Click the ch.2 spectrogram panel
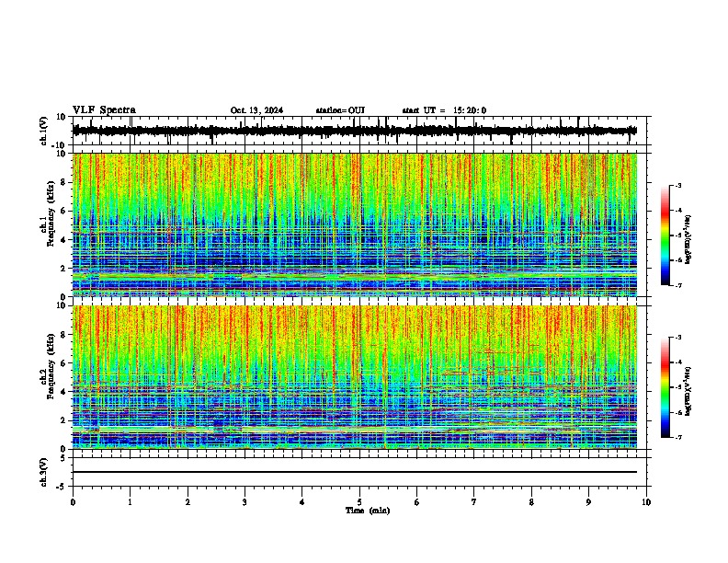This screenshot has height=563, width=728. click(354, 377)
